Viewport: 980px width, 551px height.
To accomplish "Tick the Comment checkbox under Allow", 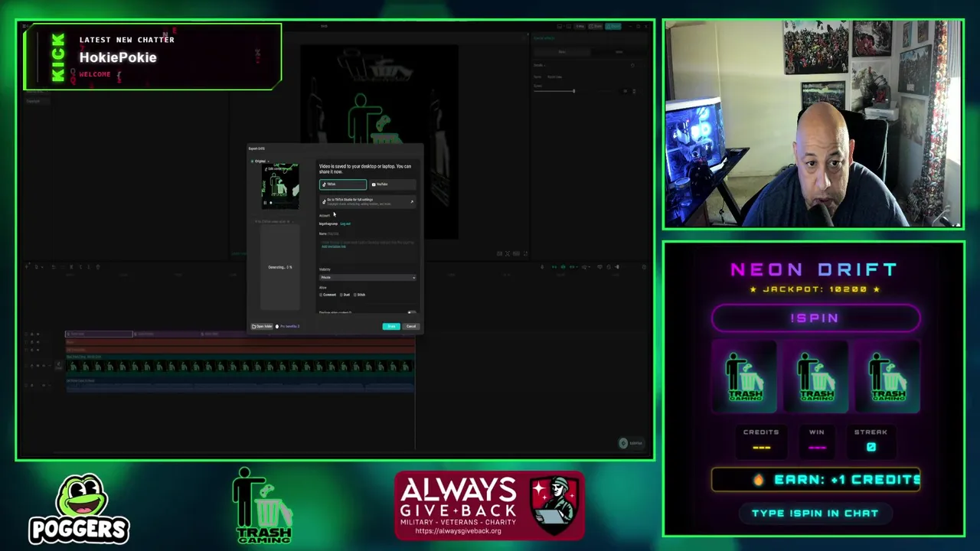I will tap(322, 295).
